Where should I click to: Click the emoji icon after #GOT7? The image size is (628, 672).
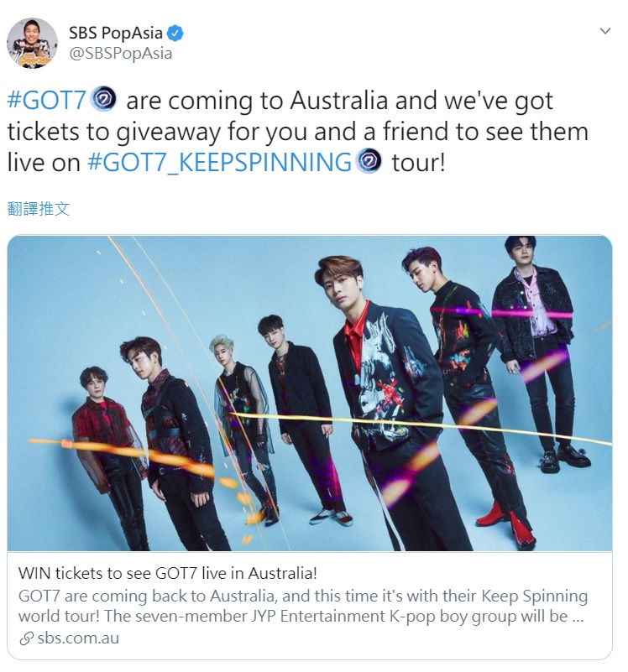[x=105, y=99]
